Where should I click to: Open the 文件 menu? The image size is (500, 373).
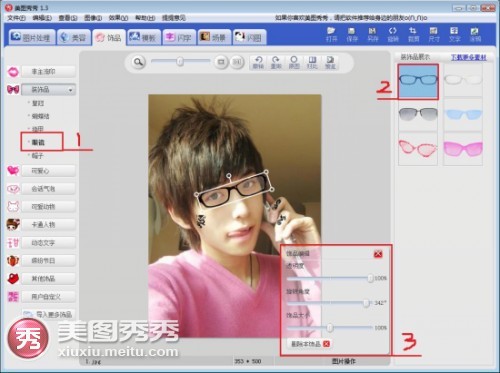[x=16, y=18]
